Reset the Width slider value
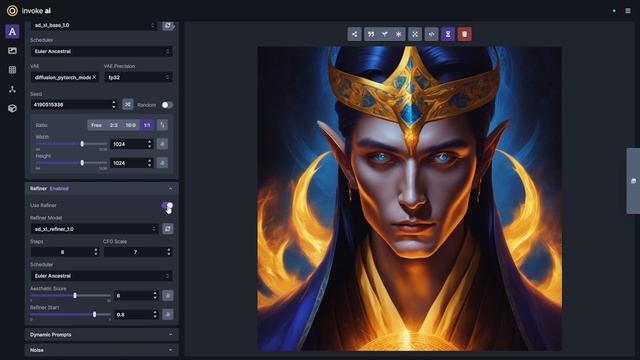This screenshot has height=360, width=640. click(x=162, y=144)
